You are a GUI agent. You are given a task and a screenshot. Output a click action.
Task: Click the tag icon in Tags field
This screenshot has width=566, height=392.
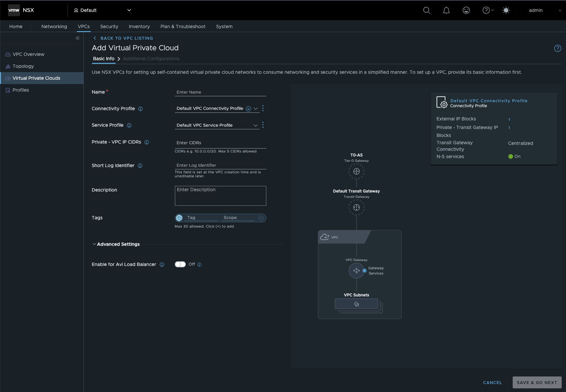tap(180, 218)
